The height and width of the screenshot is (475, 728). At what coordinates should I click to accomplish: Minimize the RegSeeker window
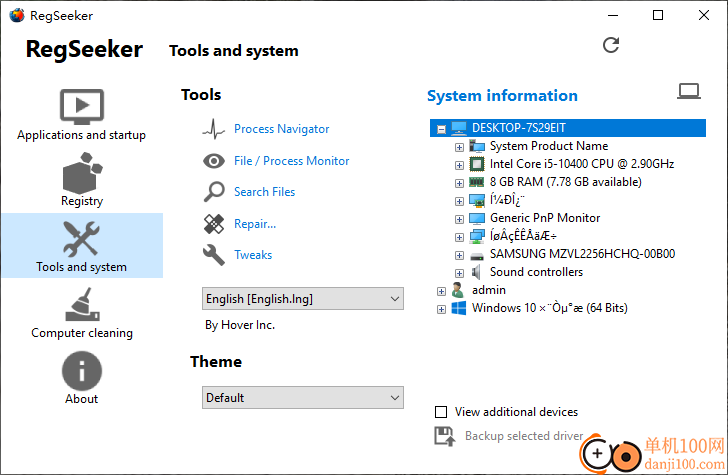click(613, 15)
